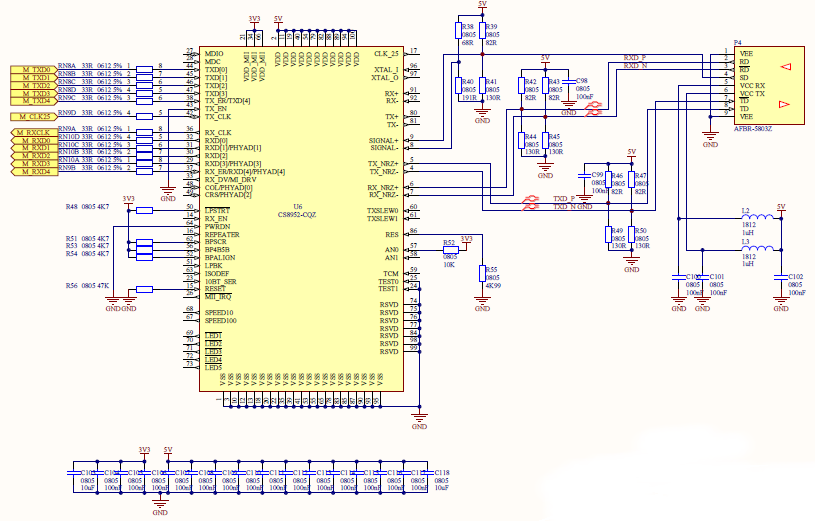Click the VCC RX pin on P4
Viewport: 815px width, 521px height.
click(x=752, y=85)
